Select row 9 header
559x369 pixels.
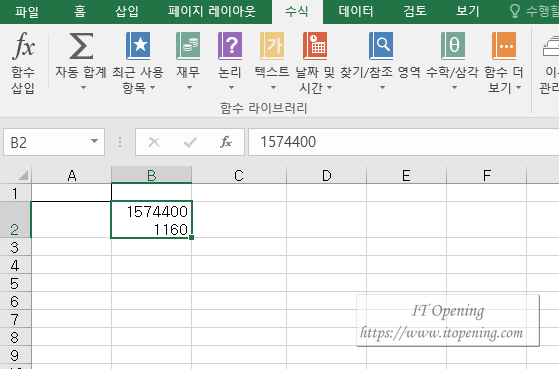(x=15, y=355)
